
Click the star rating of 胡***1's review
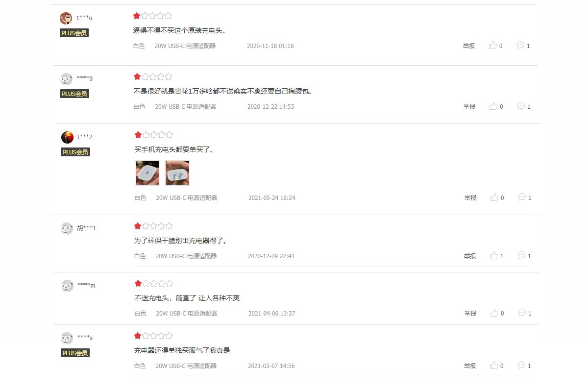tap(153, 226)
